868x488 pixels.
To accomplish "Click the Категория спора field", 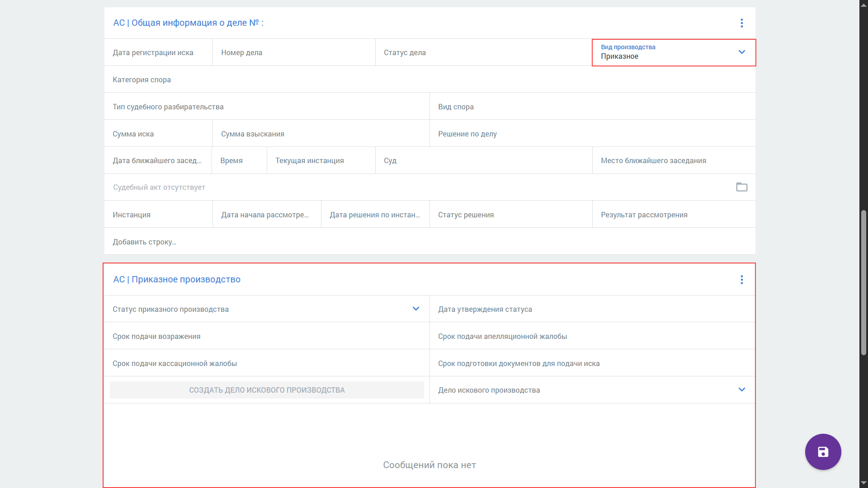I will (429, 80).
